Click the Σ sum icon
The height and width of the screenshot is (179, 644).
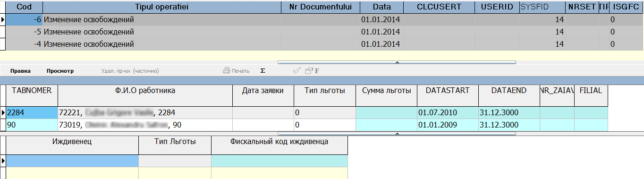(x=263, y=71)
